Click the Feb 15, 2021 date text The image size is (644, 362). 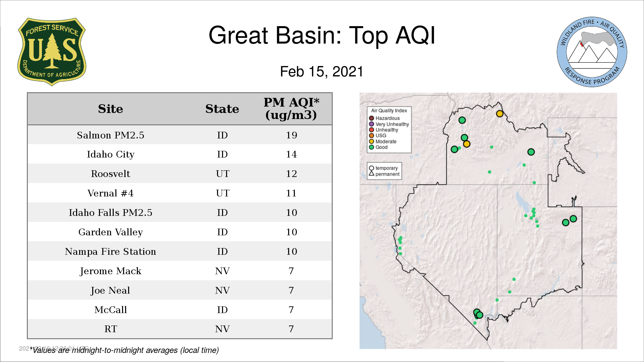(x=322, y=72)
